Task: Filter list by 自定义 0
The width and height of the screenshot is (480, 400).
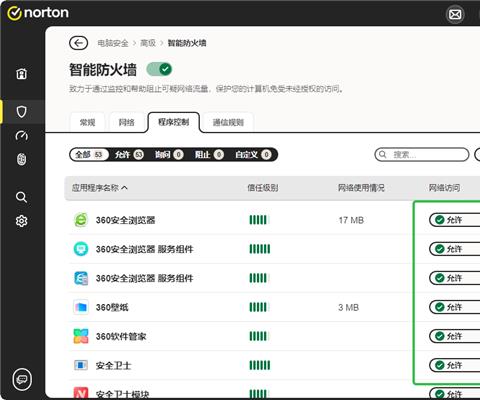Action: (253, 154)
